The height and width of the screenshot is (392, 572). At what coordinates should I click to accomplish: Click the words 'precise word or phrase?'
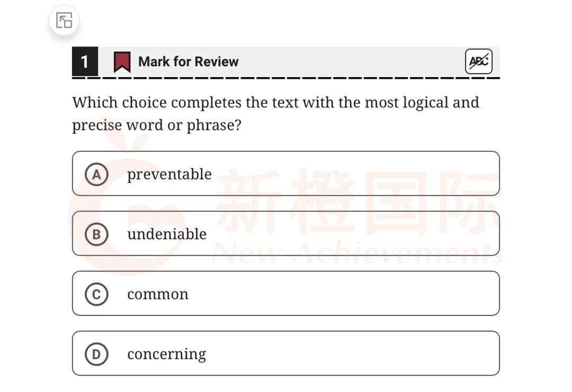[x=156, y=125]
